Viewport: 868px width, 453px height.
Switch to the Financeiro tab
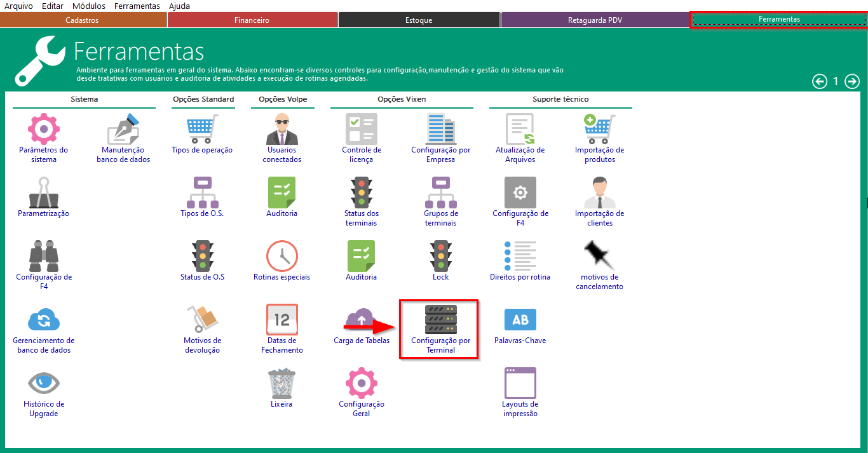[252, 20]
